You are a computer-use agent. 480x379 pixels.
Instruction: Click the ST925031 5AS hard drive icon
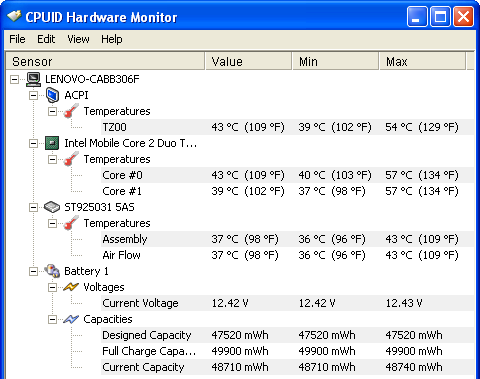coord(52,207)
